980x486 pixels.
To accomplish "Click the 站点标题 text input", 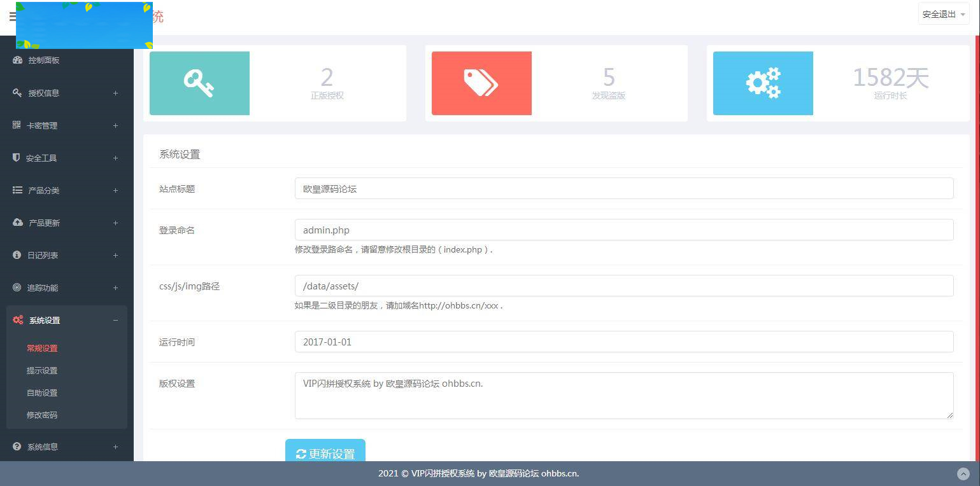I will click(x=624, y=188).
